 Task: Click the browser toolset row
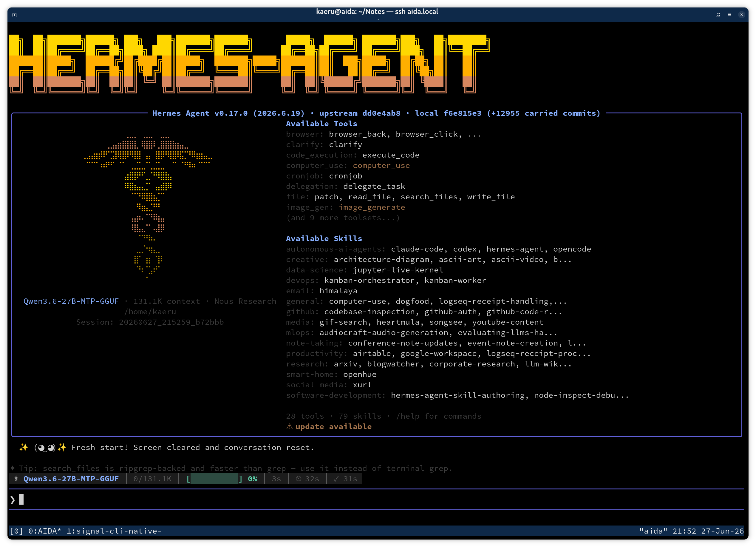(x=383, y=134)
